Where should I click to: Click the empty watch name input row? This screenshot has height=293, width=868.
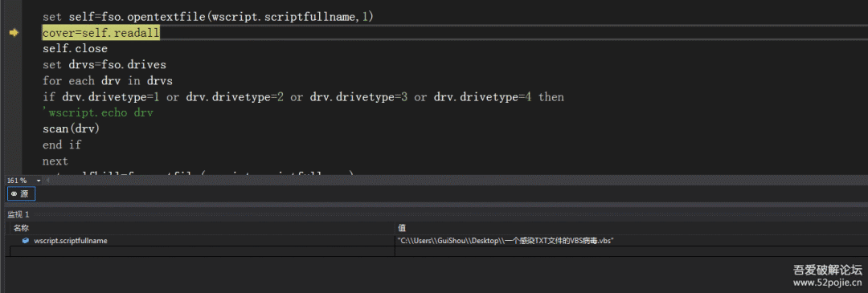[202, 251]
